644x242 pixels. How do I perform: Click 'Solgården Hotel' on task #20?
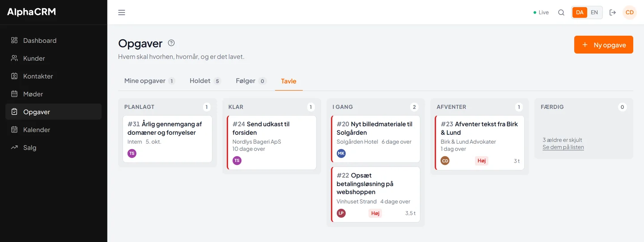point(357,142)
